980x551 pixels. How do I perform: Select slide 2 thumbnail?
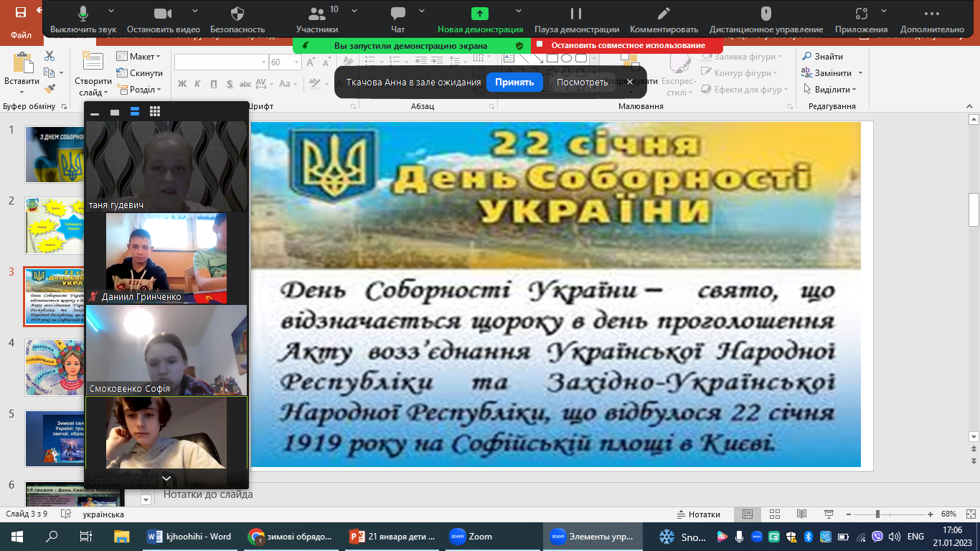[55, 226]
